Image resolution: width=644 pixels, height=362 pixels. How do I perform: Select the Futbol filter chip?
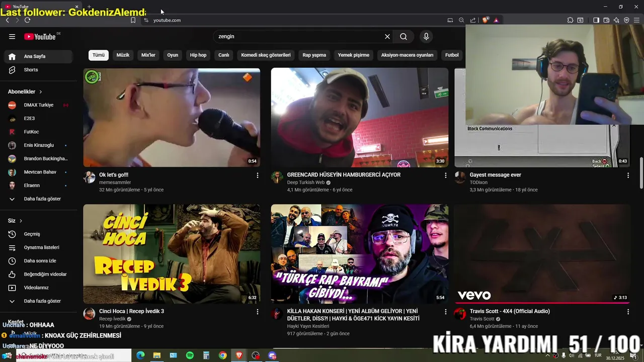pos(452,55)
